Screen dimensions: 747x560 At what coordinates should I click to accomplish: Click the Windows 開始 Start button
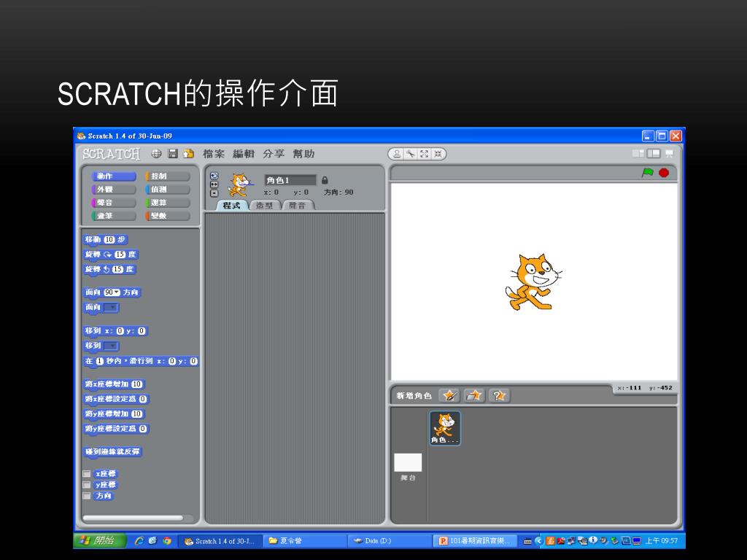(99, 540)
